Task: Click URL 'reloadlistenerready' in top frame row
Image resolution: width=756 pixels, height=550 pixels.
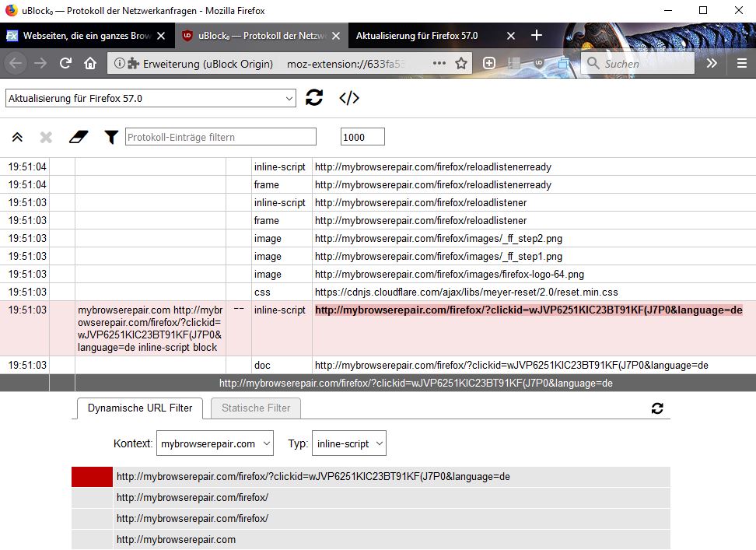Action: [x=433, y=184]
